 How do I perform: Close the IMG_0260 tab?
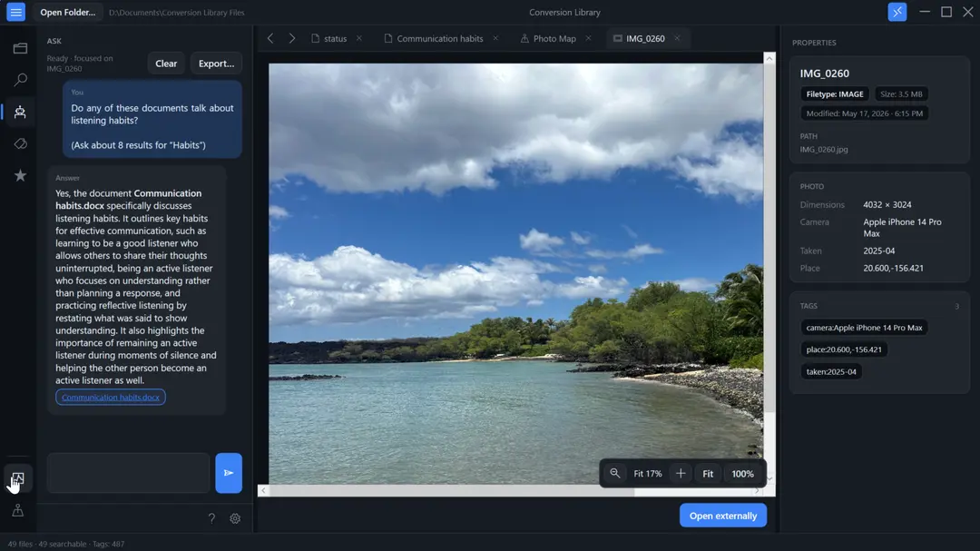click(677, 38)
